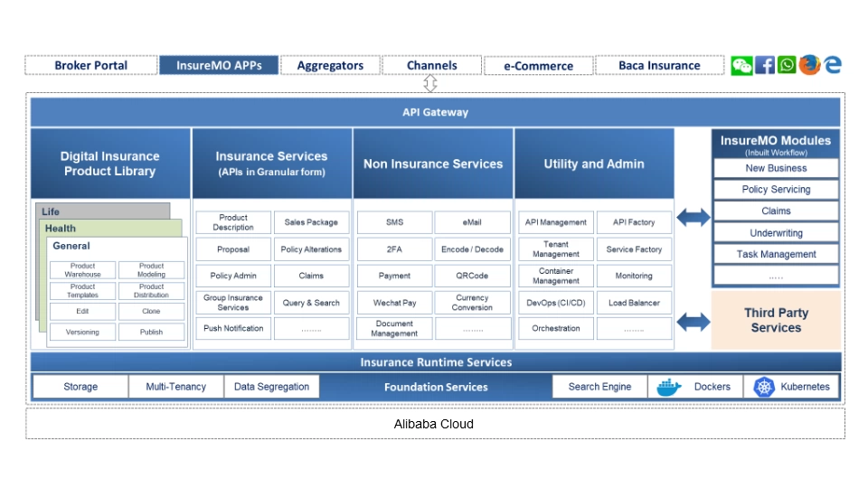This screenshot has width=868, height=488.
Task: Click the Payment box
Action: tap(395, 276)
